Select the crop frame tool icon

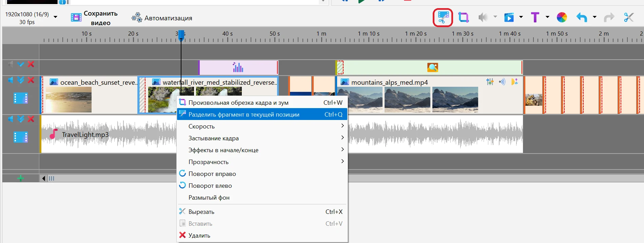pyautogui.click(x=463, y=17)
